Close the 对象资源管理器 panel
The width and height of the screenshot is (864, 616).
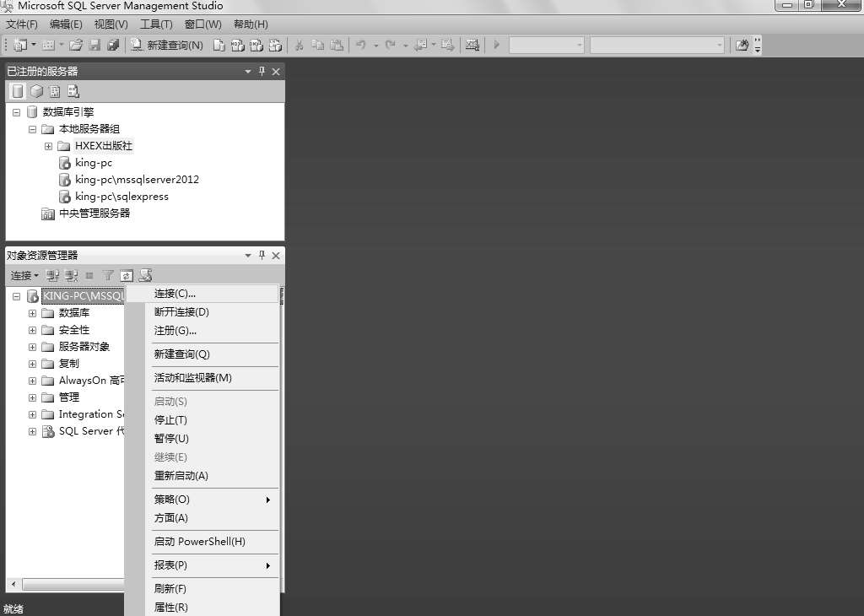click(276, 256)
